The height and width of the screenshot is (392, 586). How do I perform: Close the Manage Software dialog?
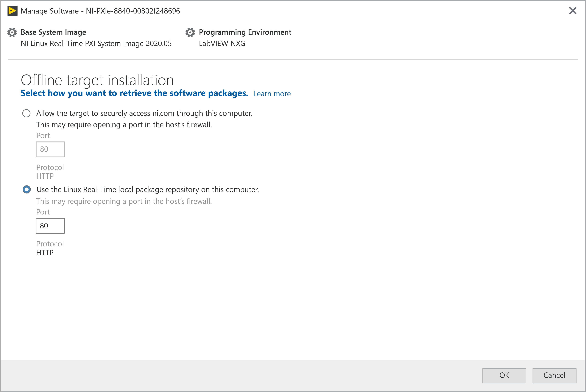coord(572,11)
